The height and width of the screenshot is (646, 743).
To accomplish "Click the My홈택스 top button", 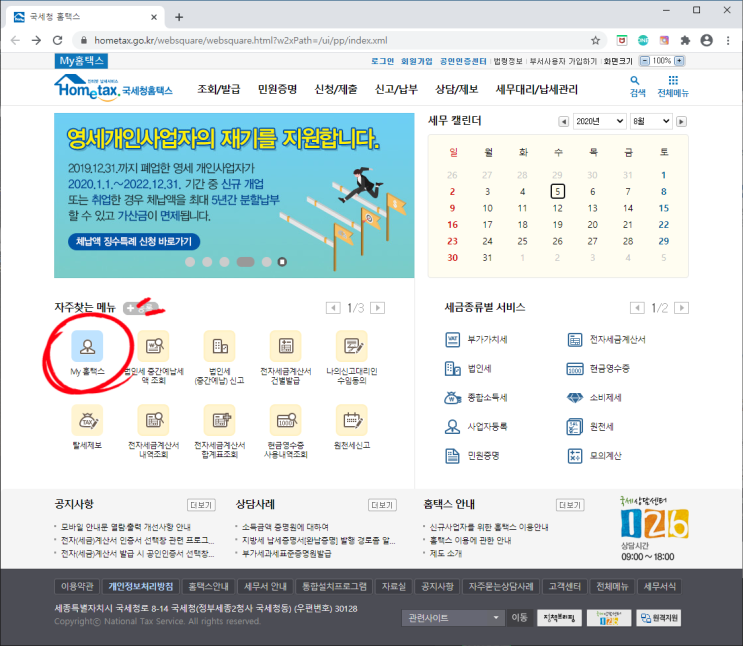I will point(81,61).
